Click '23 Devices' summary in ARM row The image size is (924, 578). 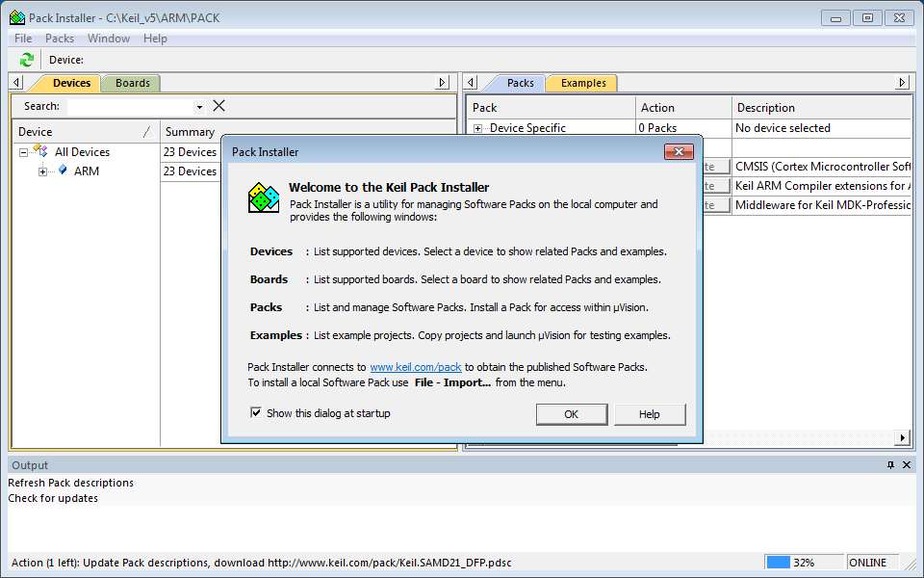click(x=190, y=171)
